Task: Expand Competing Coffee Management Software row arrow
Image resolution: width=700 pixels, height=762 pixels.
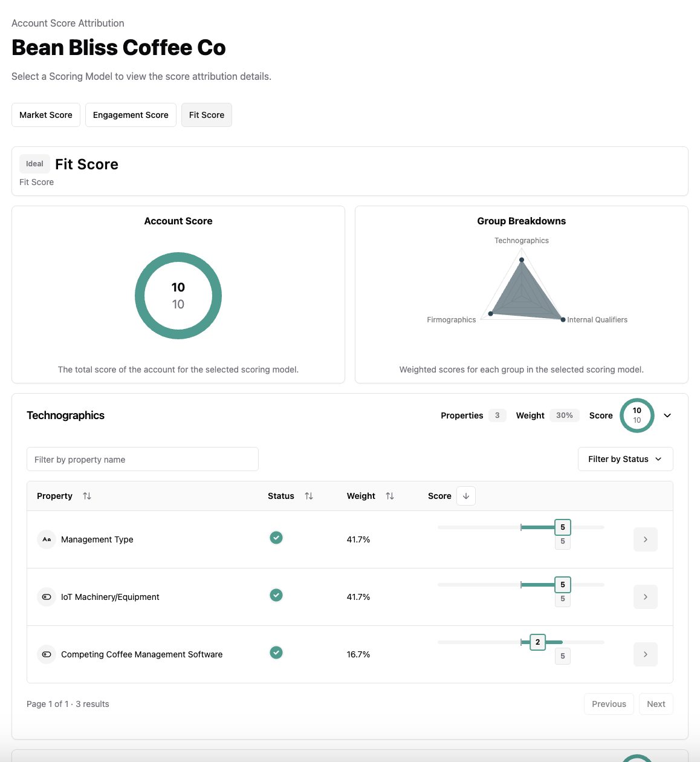Action: (x=645, y=654)
